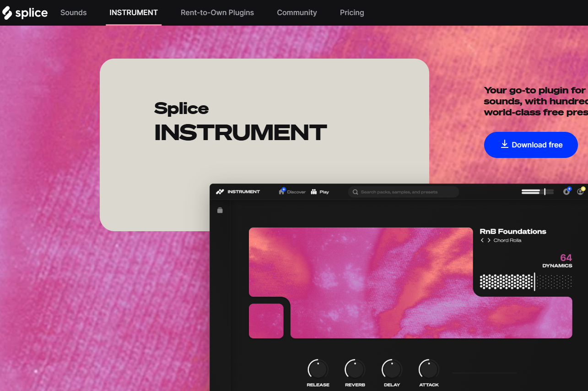588x391 pixels.
Task: Open the Pricing page
Action: [351, 12]
